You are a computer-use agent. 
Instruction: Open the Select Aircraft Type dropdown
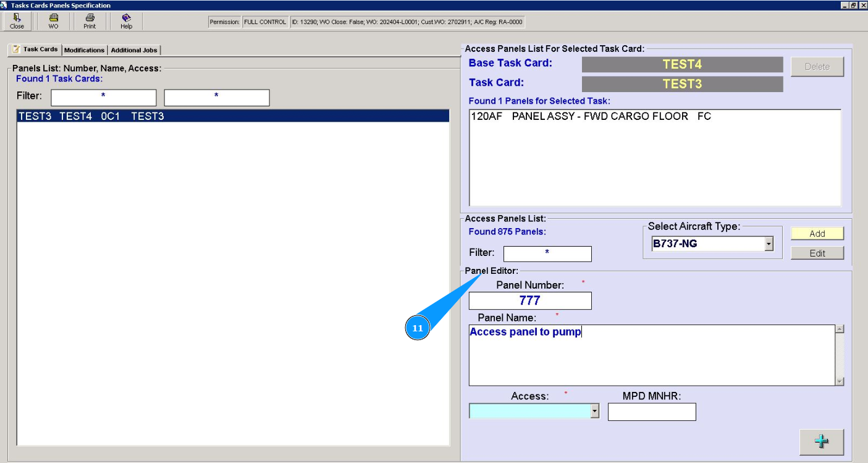769,244
